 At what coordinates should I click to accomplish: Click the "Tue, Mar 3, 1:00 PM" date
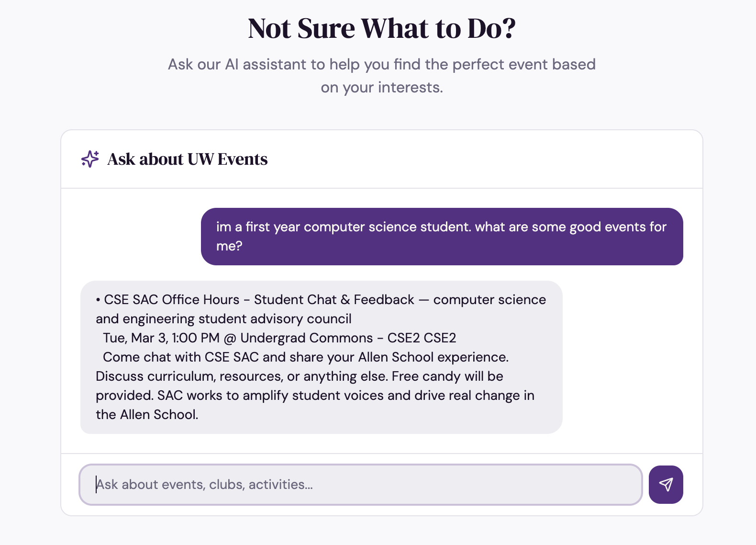(x=161, y=338)
